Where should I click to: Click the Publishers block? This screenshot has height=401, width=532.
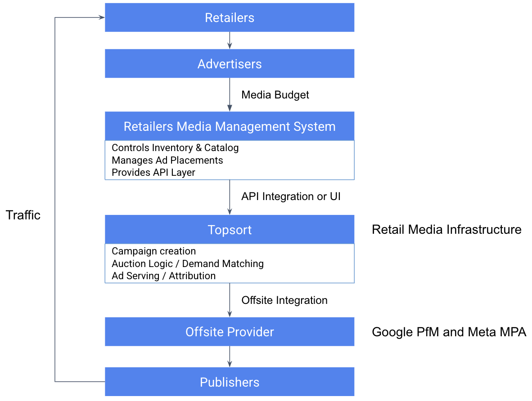(x=230, y=382)
